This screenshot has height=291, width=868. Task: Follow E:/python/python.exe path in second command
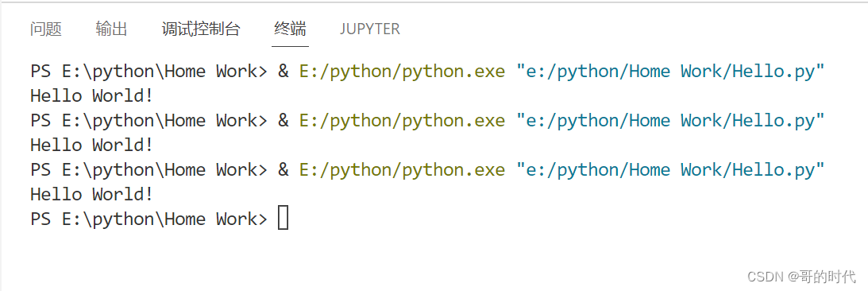pyautogui.click(x=402, y=120)
